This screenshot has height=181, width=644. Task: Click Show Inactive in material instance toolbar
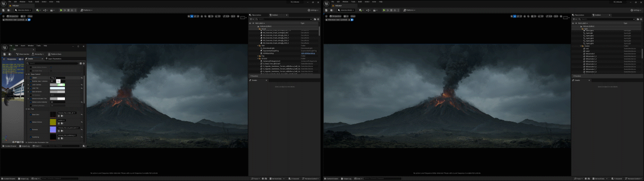pos(23,54)
